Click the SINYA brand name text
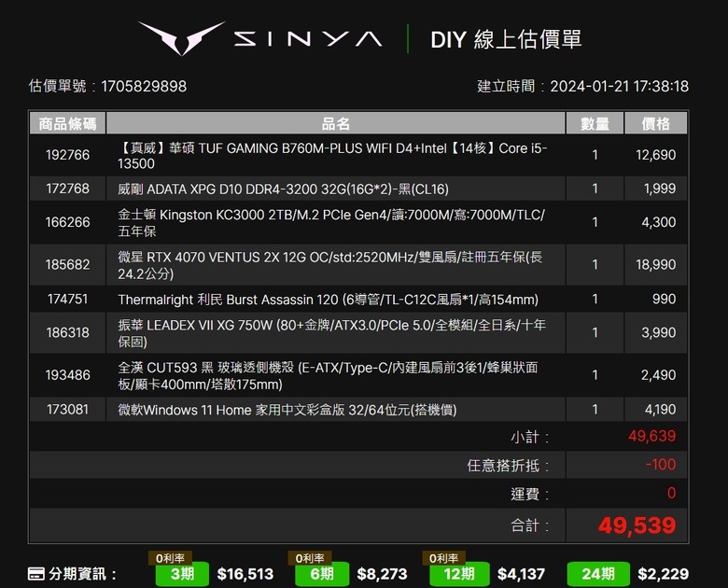The image size is (728, 588). coord(308,39)
